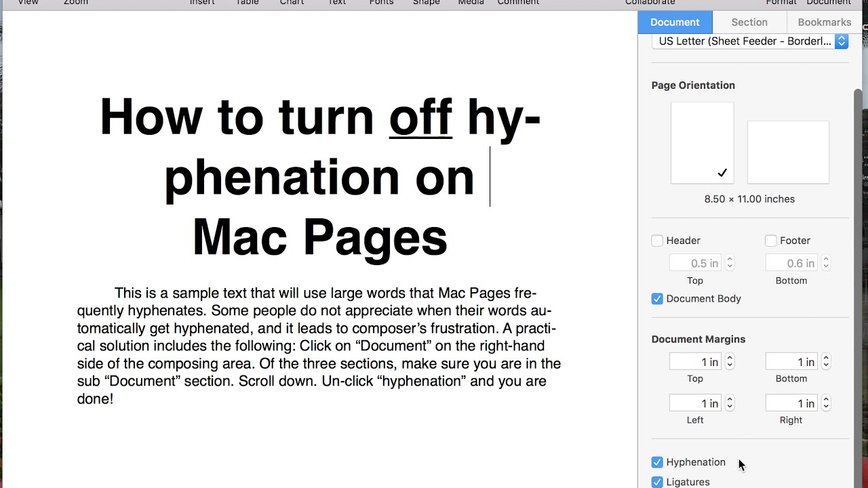The image size is (868, 488).
Task: Click the Top document margin field
Action: tap(695, 362)
